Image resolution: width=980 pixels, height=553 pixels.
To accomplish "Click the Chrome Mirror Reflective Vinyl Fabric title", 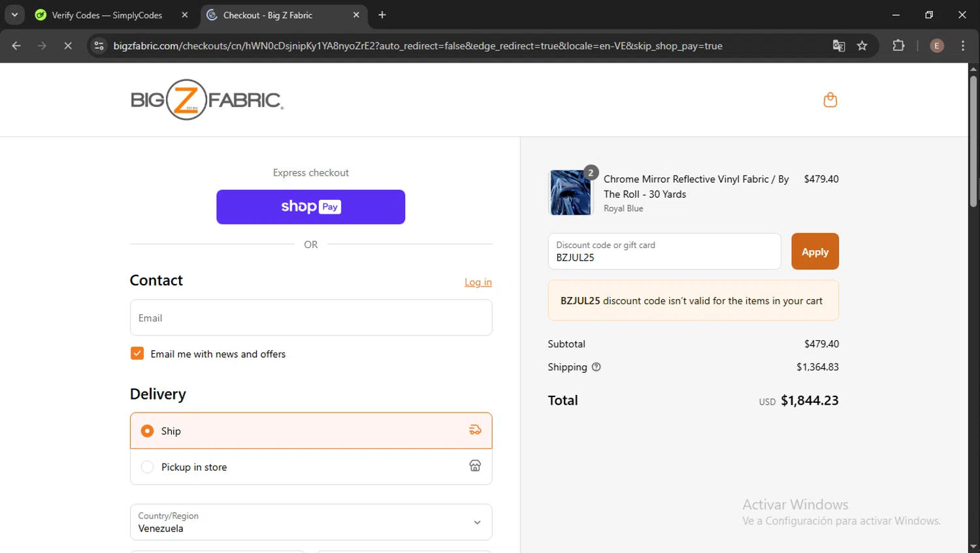I will [x=696, y=187].
